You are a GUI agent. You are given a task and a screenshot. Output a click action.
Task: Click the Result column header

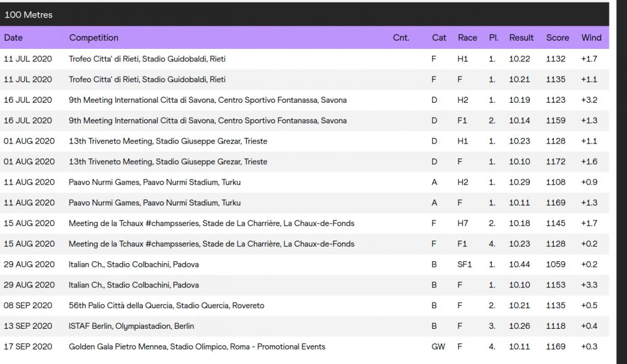522,38
